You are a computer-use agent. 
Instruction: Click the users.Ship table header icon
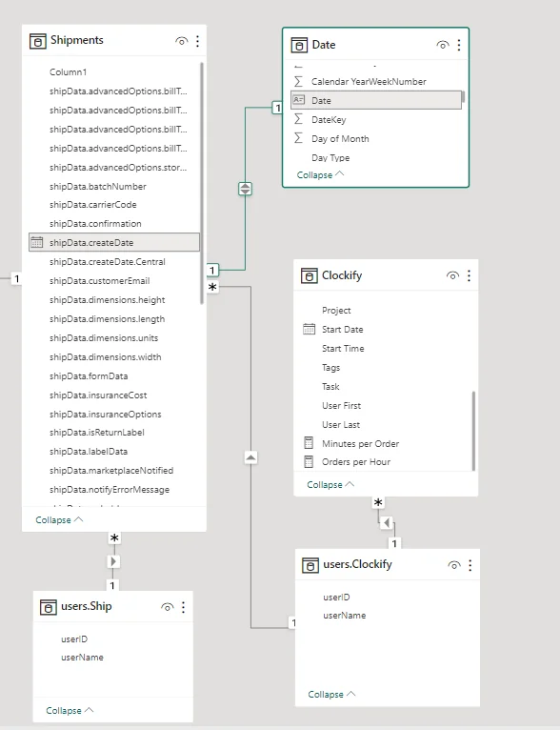[x=48, y=607]
